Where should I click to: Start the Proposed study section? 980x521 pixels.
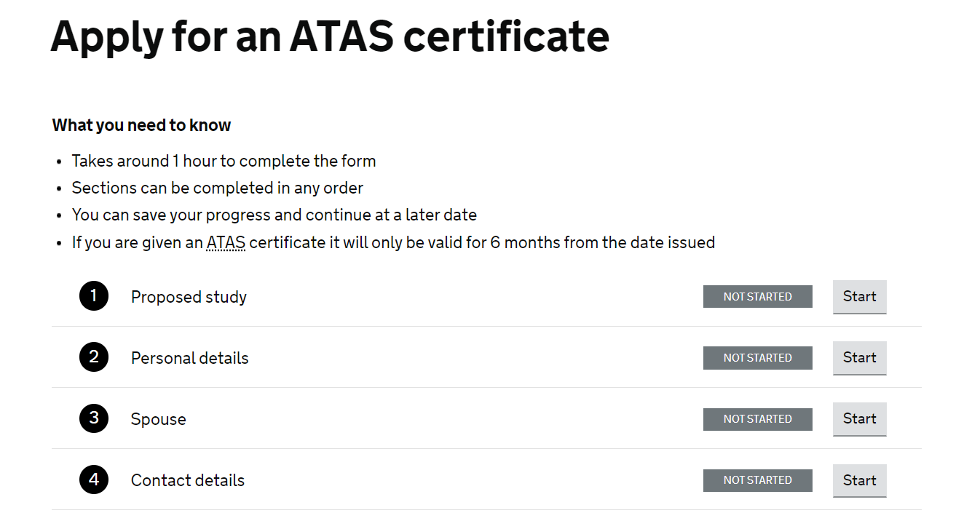point(859,297)
